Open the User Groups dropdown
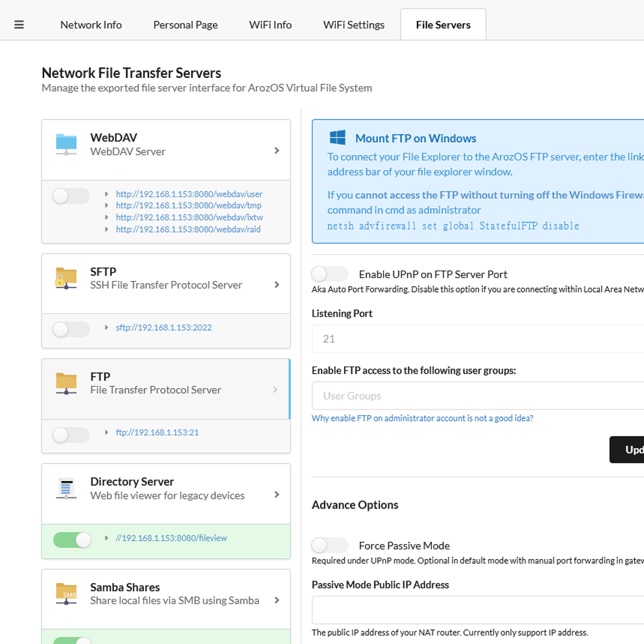The height and width of the screenshot is (644, 644). (478, 396)
